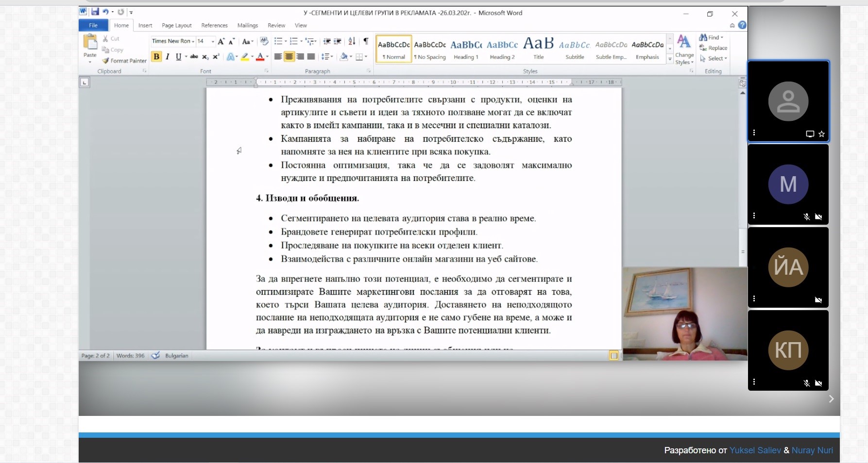868x463 pixels.
Task: Click the Words: 396 status entry
Action: 131,356
